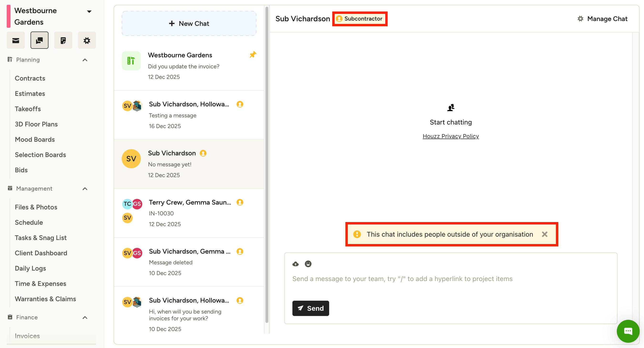This screenshot has height=348, width=644.
Task: Go to Time & Expenses
Action: point(41,283)
